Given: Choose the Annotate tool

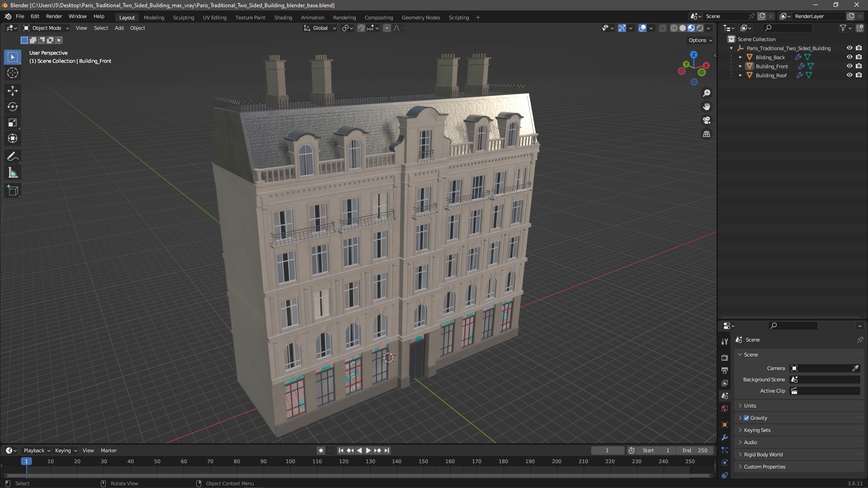Looking at the screenshot, I should 12,157.
